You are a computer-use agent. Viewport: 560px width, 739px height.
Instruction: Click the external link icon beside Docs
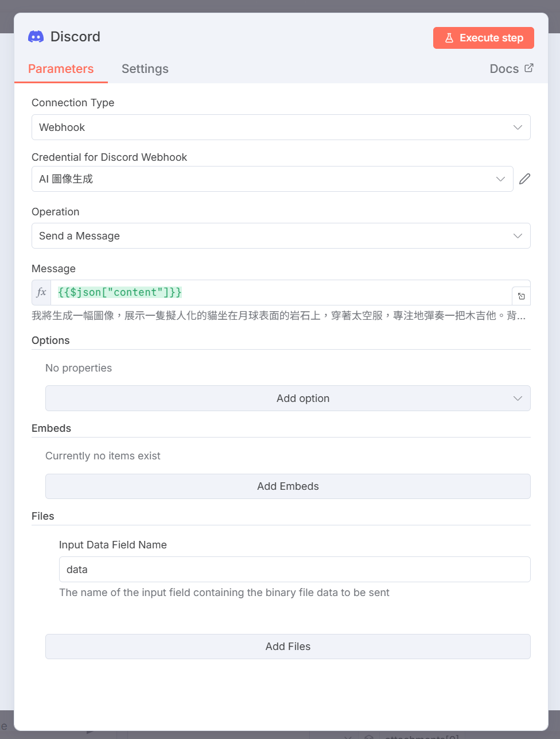pos(529,68)
